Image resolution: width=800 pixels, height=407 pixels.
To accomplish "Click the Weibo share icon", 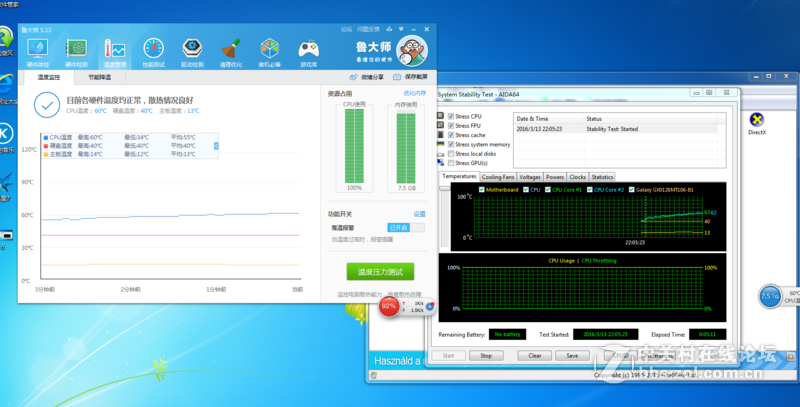I will (x=354, y=77).
